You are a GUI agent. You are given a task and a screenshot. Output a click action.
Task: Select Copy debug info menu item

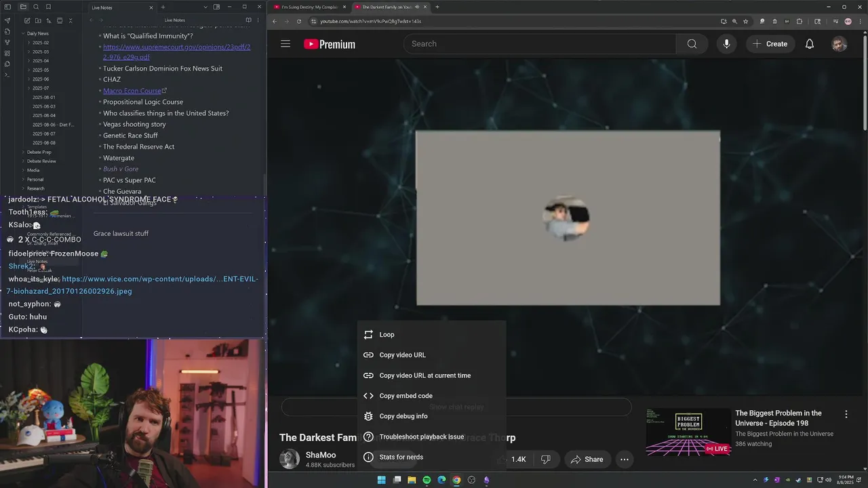(x=432, y=416)
